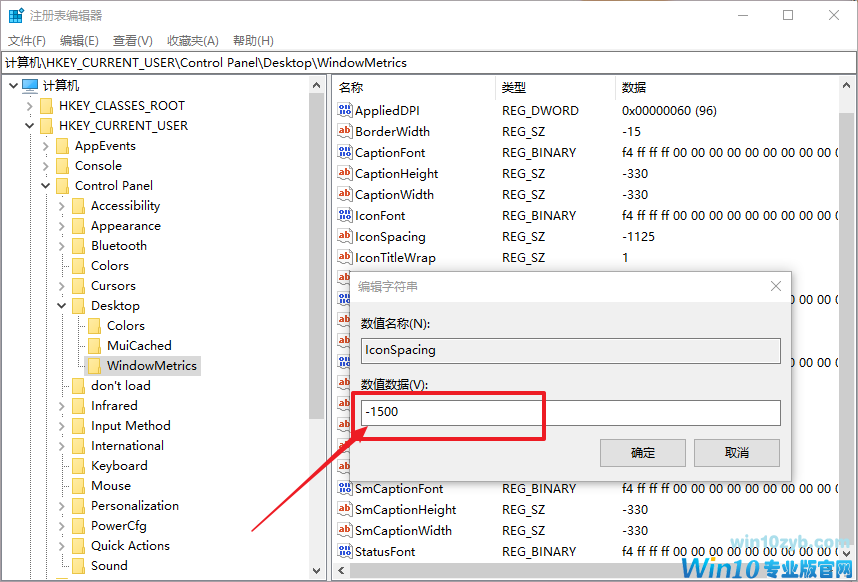This screenshot has width=858, height=582.
Task: Click the BorderWidth string value icon
Action: tap(346, 132)
